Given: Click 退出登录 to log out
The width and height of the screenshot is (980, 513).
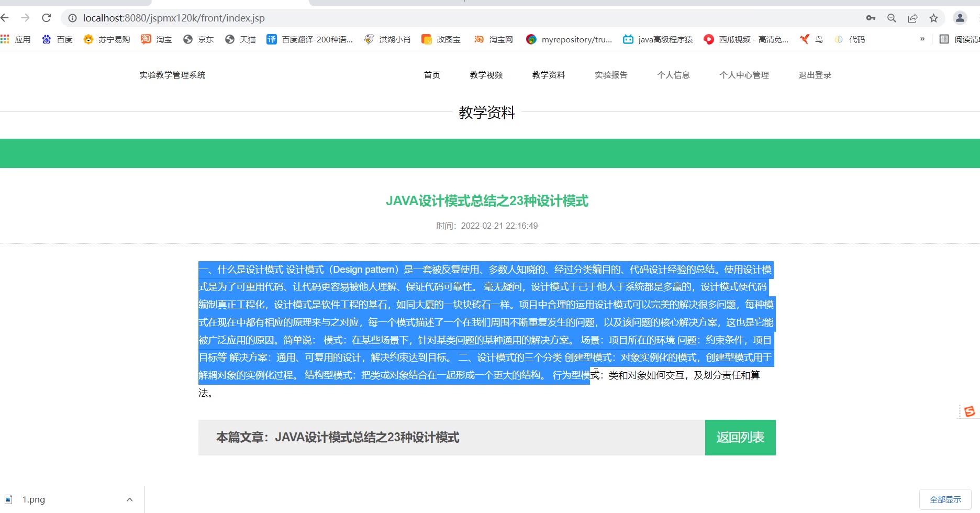Looking at the screenshot, I should click(x=815, y=75).
